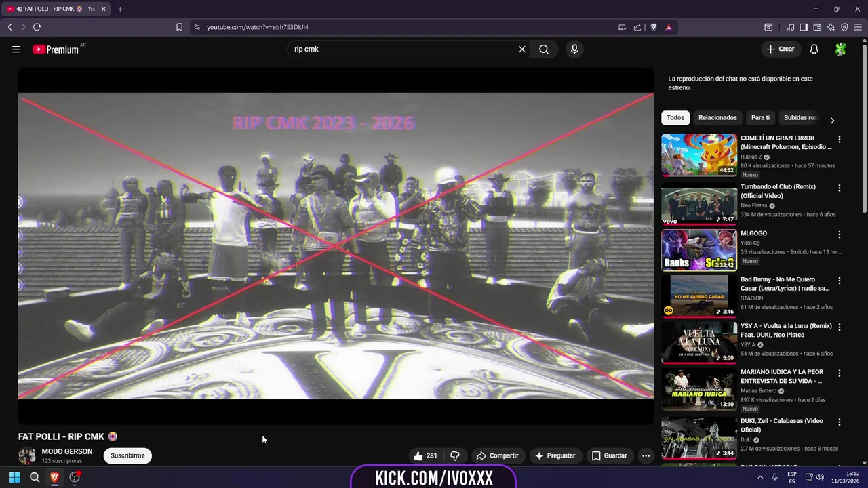Open MLGOGO video thumbnail
The height and width of the screenshot is (488, 868).
pyautogui.click(x=699, y=250)
